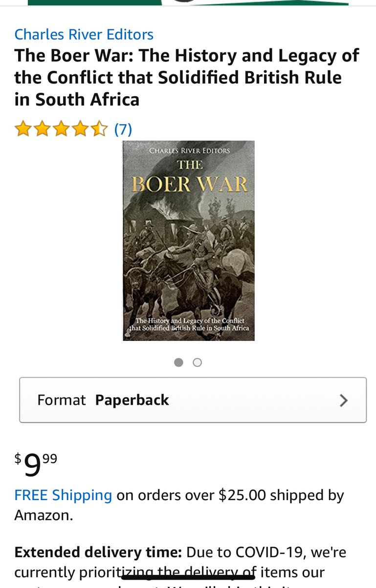Image resolution: width=376 pixels, height=588 pixels.
Task: Tap the third gold rating star
Action: point(61,129)
